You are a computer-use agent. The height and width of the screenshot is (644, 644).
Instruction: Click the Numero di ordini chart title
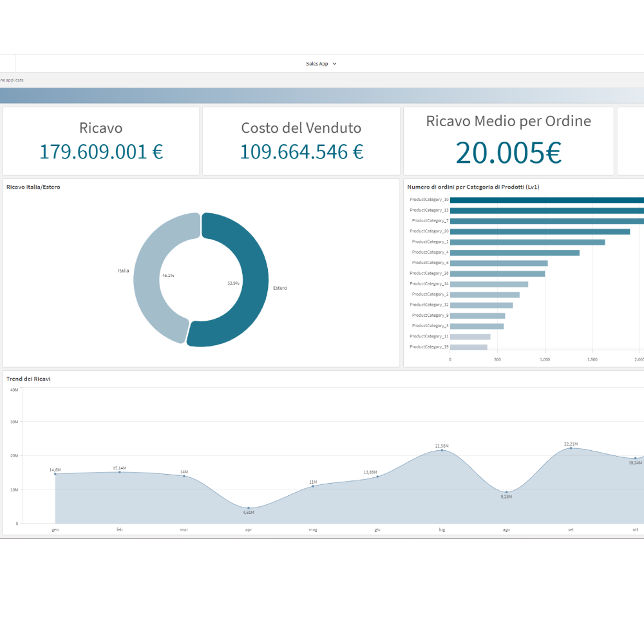pyautogui.click(x=473, y=186)
